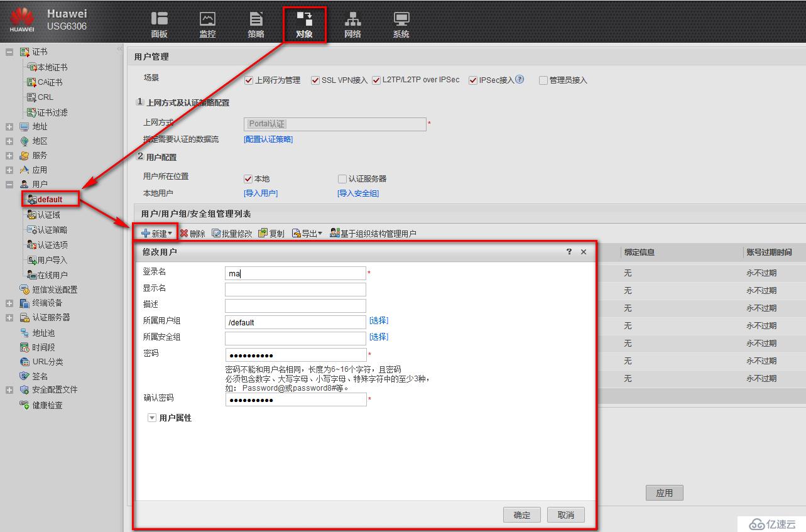
Task: Click the 时间段 icon in sidebar
Action: click(x=25, y=347)
